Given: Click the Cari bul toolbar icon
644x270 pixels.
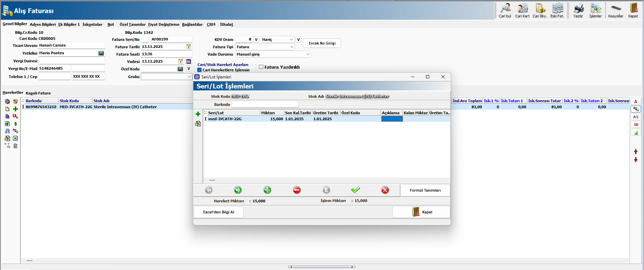Looking at the screenshot, I should (x=505, y=10).
